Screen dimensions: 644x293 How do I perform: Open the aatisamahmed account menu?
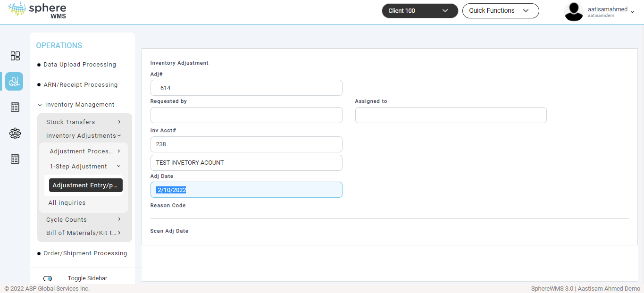tap(611, 11)
